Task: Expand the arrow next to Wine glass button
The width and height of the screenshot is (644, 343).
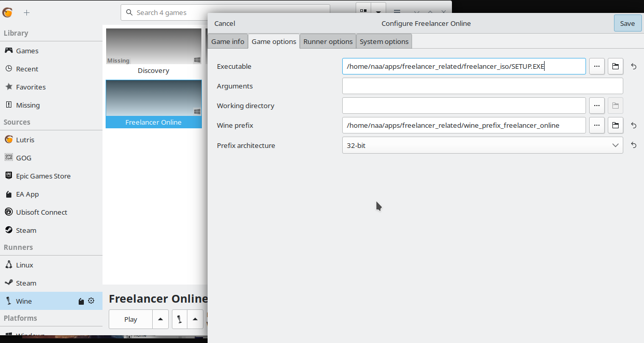Action: [195, 319]
